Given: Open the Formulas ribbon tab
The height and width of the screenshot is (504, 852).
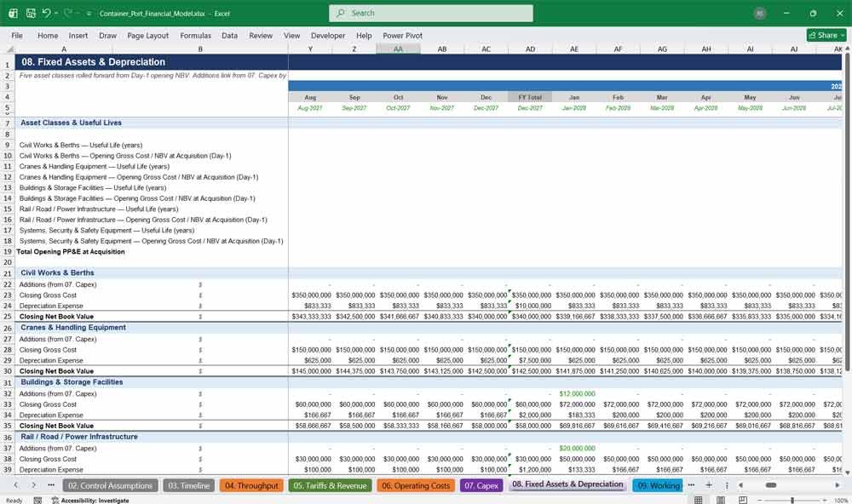Looking at the screenshot, I should (x=196, y=35).
